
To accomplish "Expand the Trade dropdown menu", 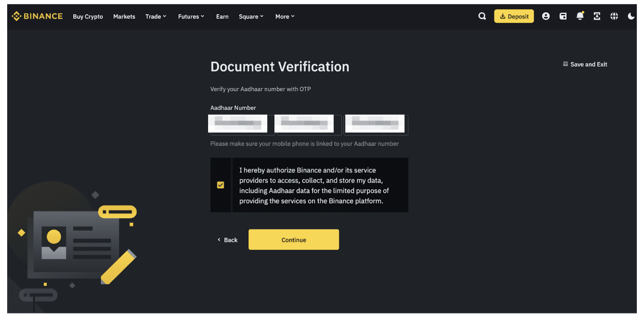I will (156, 17).
